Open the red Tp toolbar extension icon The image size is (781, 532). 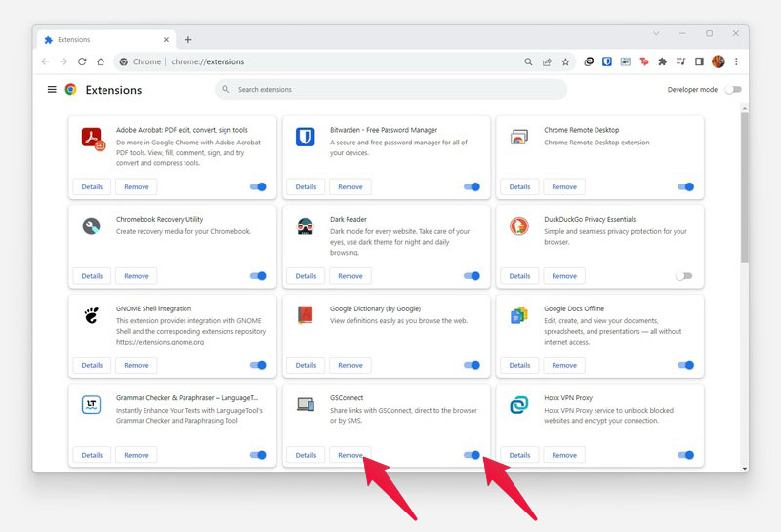[644, 61]
